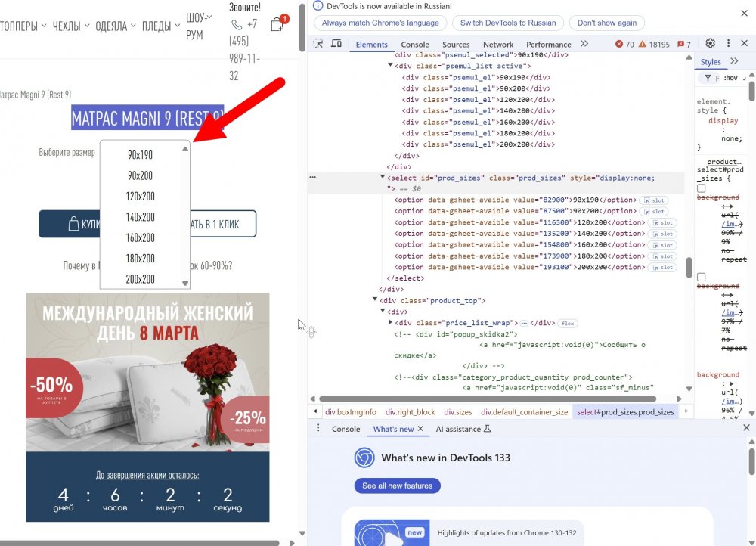Image resolution: width=756 pixels, height=546 pixels.
Task: Open the DevTools three-dot customize menu
Action: pyautogui.click(x=728, y=44)
